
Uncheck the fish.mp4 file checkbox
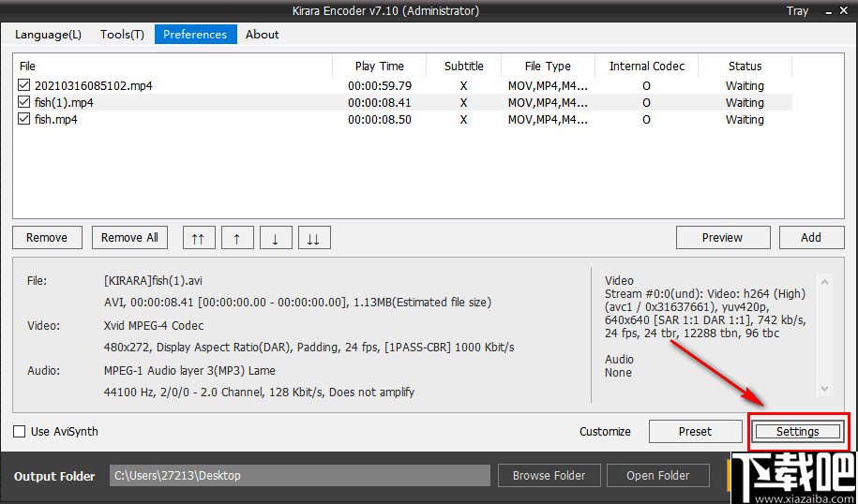23,119
